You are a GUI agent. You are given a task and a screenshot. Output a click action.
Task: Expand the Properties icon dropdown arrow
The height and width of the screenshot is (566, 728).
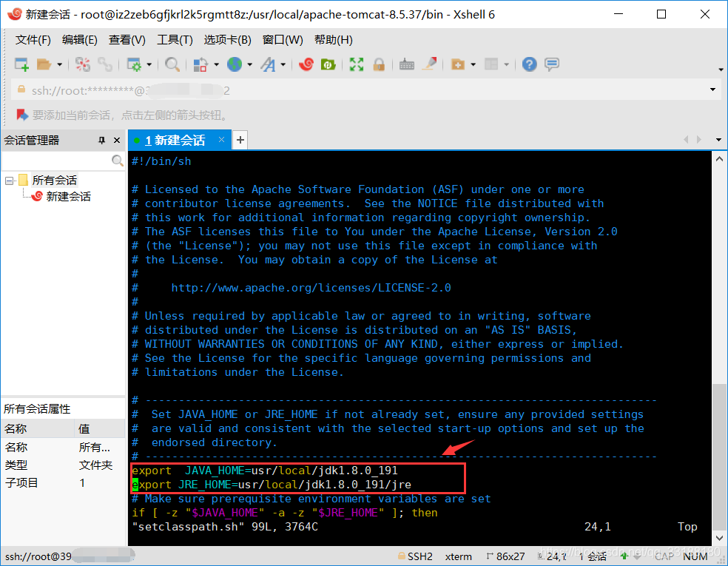click(149, 64)
